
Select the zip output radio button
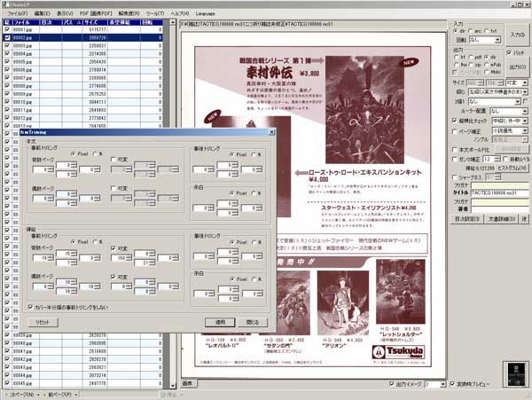click(471, 65)
